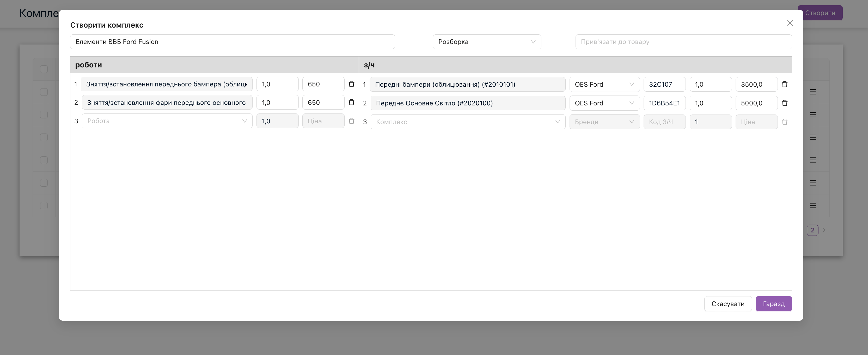Open hamburger menu on first background table row
Viewport: 868px width, 355px height.
point(813,92)
